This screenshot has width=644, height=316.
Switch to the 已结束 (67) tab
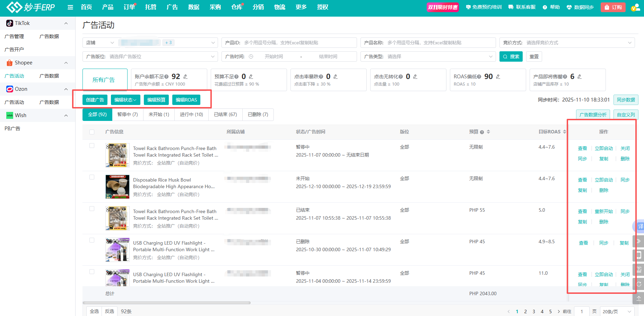(x=225, y=115)
